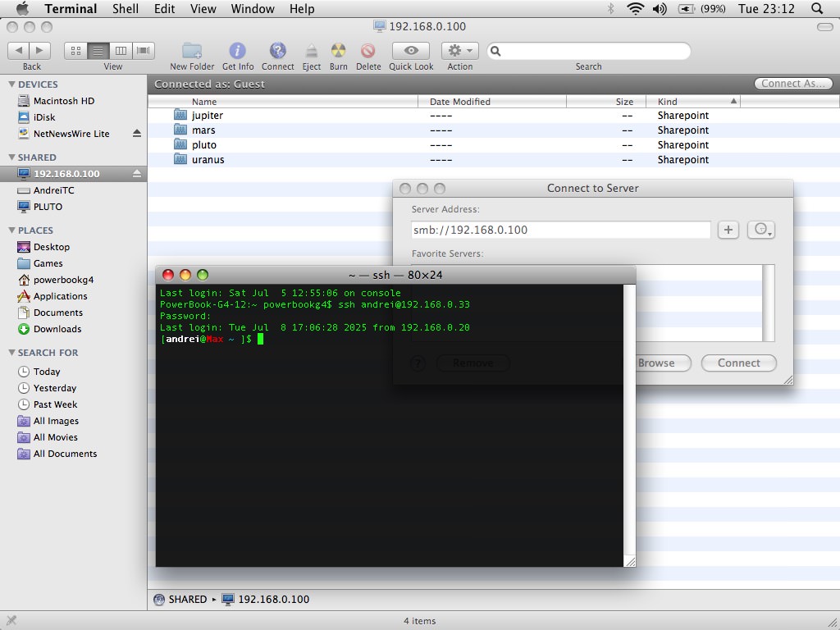Open the Edit menu

point(164,8)
